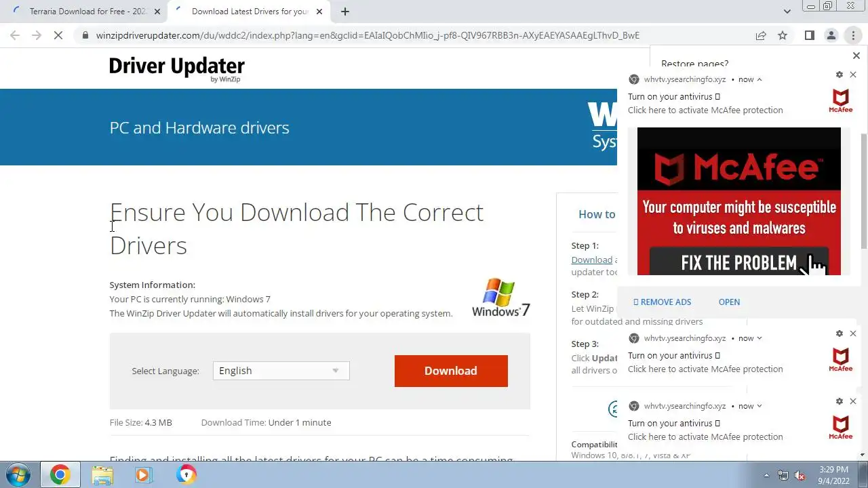Switch to Terraria Download for Free tab

[x=87, y=12]
